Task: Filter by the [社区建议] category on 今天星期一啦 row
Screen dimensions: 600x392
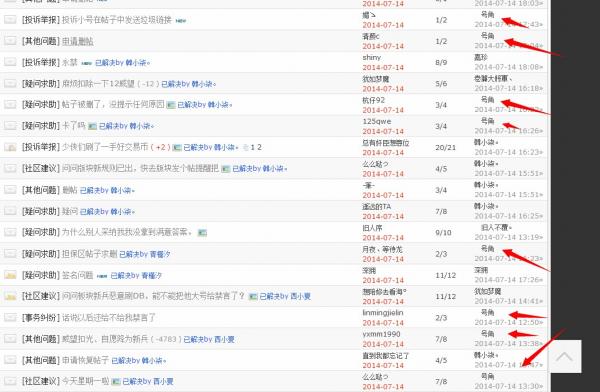Action: (41, 381)
